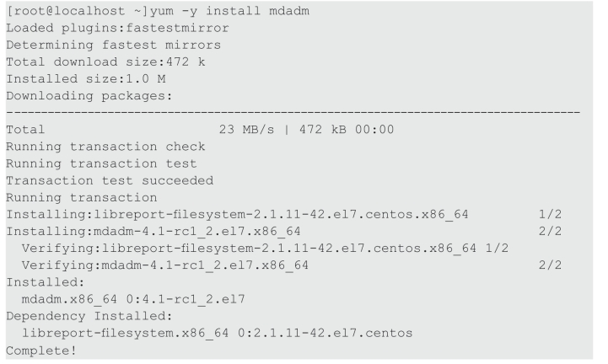Click the Complete! message
The width and height of the screenshot is (608, 364).
(41, 351)
